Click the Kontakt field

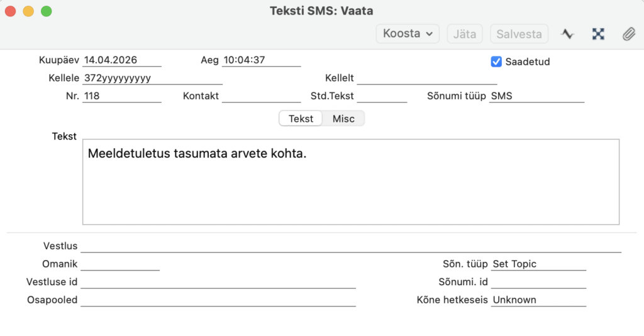(261, 97)
